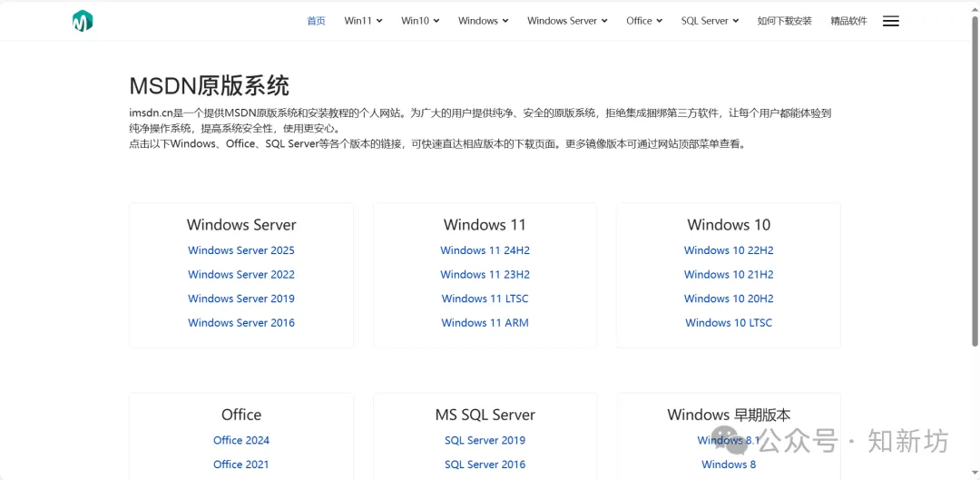
Task: Click the green M site logo
Action: (83, 21)
